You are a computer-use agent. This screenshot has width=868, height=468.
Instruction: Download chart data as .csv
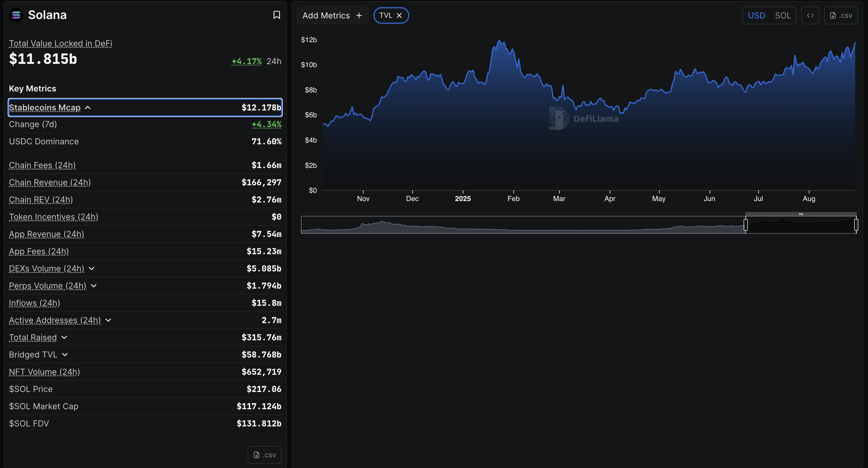pyautogui.click(x=840, y=15)
